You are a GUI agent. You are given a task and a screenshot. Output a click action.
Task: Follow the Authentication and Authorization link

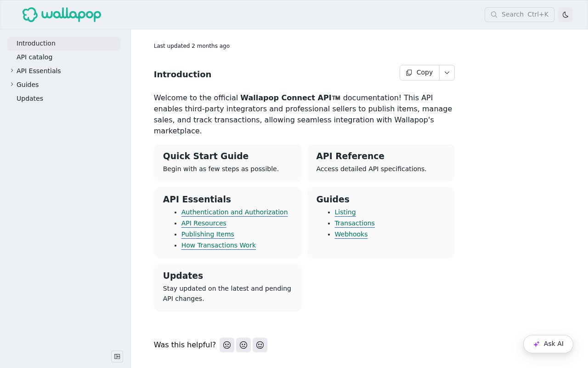[234, 212]
